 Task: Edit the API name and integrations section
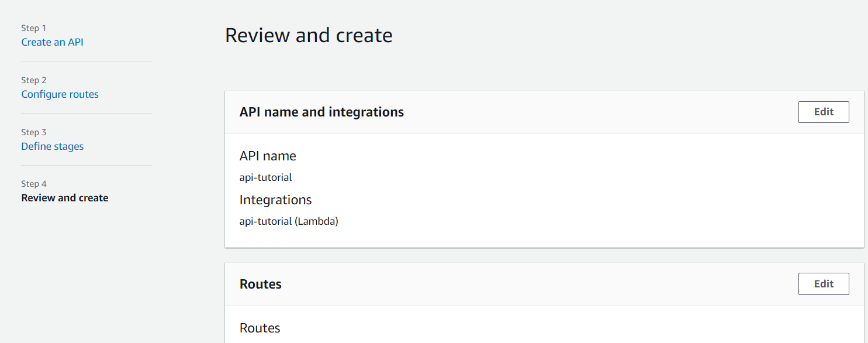[x=823, y=112]
